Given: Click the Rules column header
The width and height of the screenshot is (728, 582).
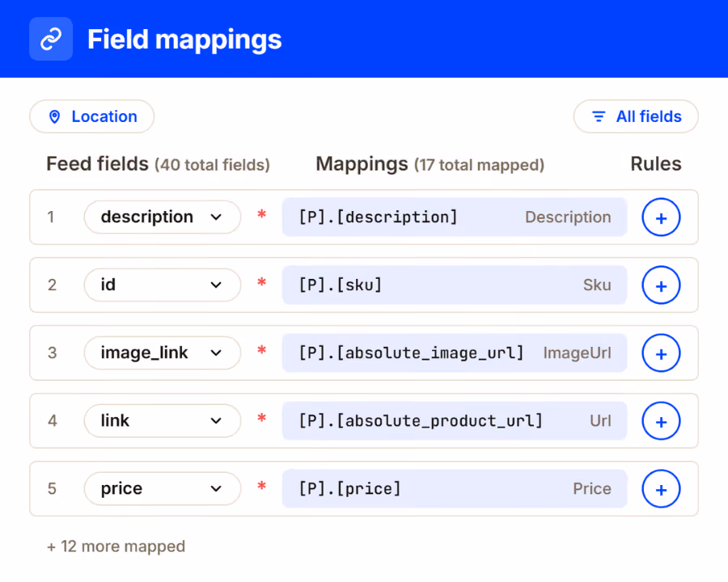Looking at the screenshot, I should coord(655,164).
